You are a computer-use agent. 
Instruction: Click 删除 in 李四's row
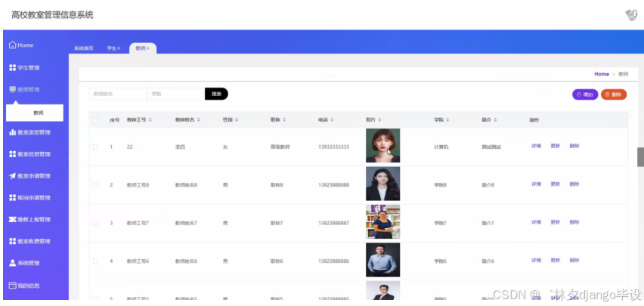574,146
